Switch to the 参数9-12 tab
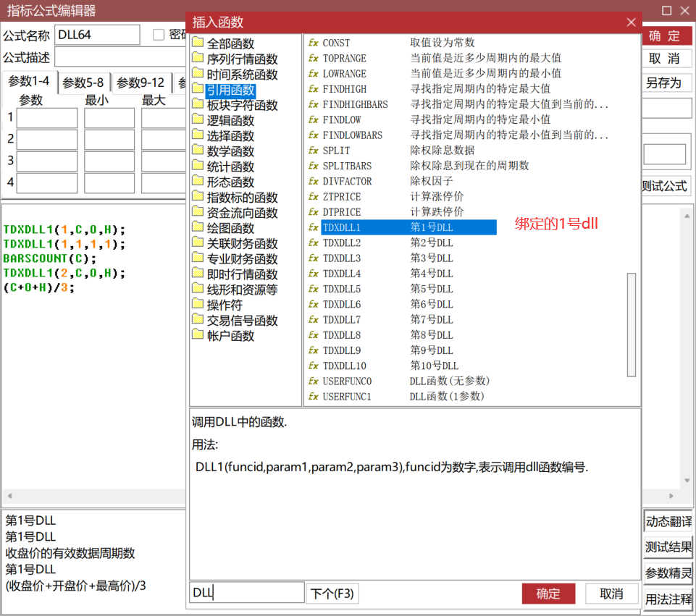This screenshot has width=696, height=616. coord(141,83)
